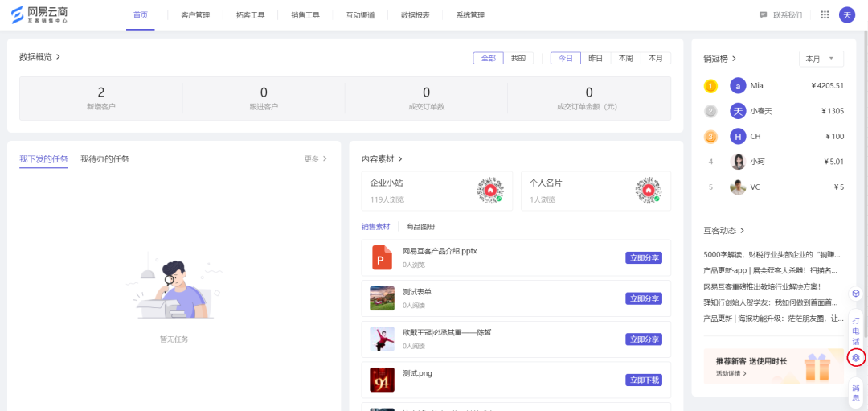
Task: Open news '网易互客重磅推出教培行业解决方案'
Action: [762, 287]
